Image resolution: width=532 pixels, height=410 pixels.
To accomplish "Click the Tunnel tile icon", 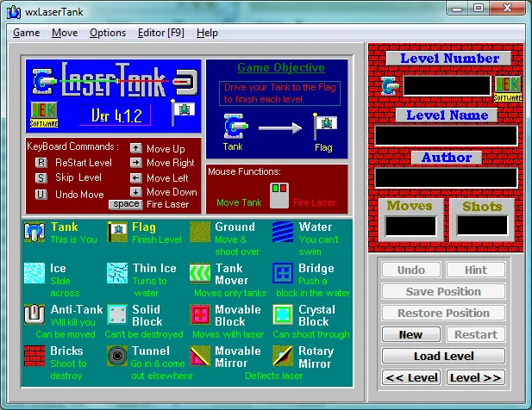I will click(x=117, y=356).
